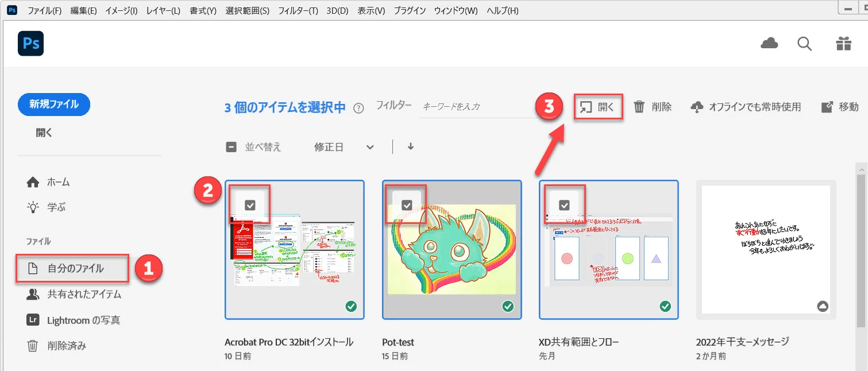Click the small Ps icon in title bar
Viewport: 868px width, 371px height.
tap(11, 10)
